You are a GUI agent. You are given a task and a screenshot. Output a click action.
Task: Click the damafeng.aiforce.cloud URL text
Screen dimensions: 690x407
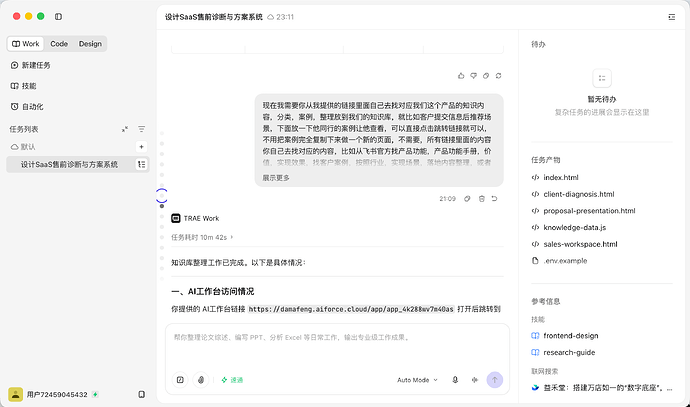pyautogui.click(x=351, y=309)
